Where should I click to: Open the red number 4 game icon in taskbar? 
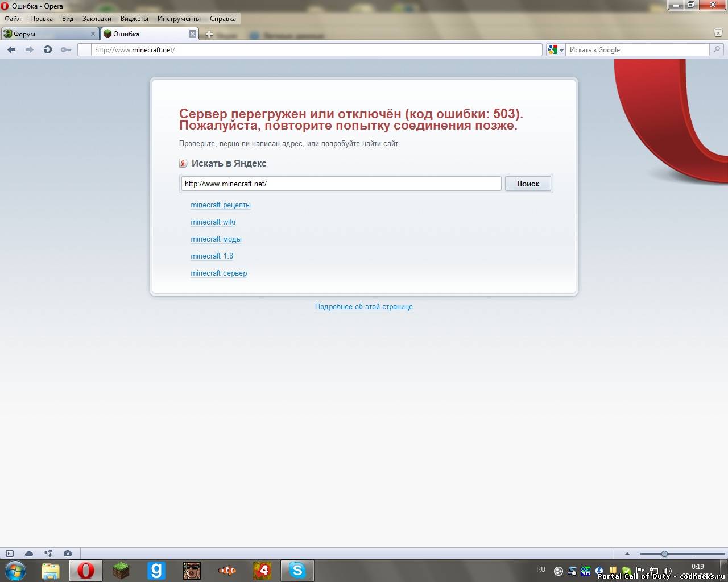[262, 570]
